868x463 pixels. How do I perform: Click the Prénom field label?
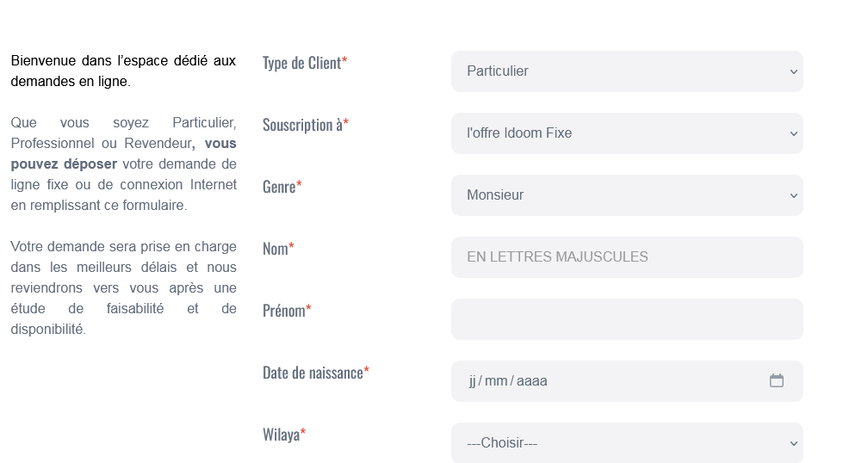[284, 311]
